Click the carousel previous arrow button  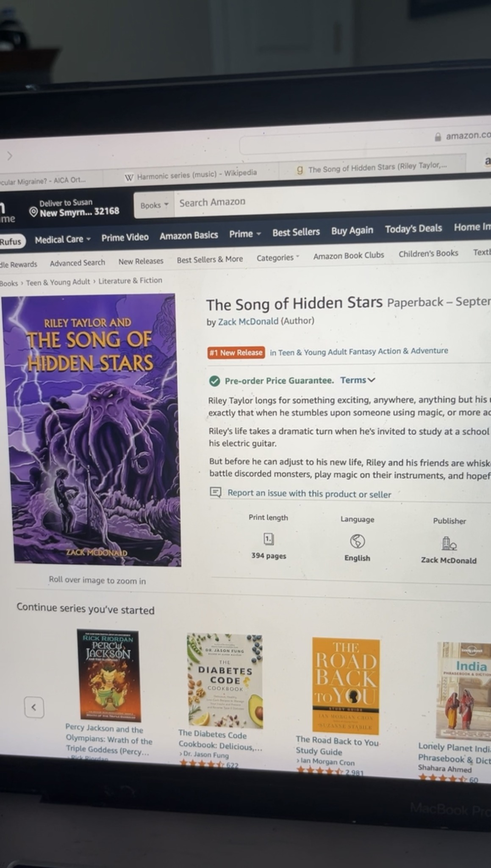click(x=34, y=707)
